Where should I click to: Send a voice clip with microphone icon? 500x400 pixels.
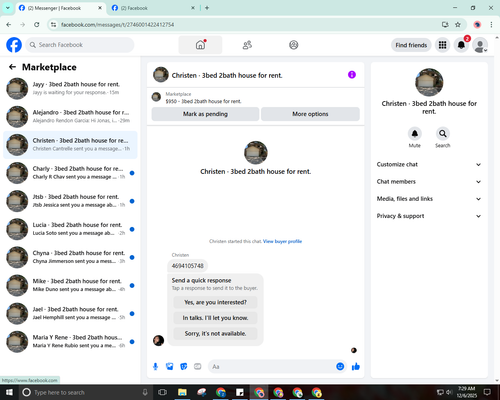pyautogui.click(x=155, y=367)
